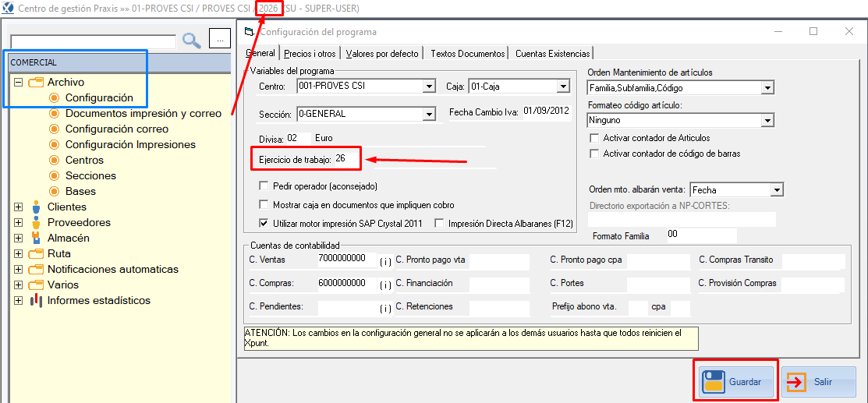The width and height of the screenshot is (868, 403).
Task: Open the Centro dropdown
Action: pos(428,87)
